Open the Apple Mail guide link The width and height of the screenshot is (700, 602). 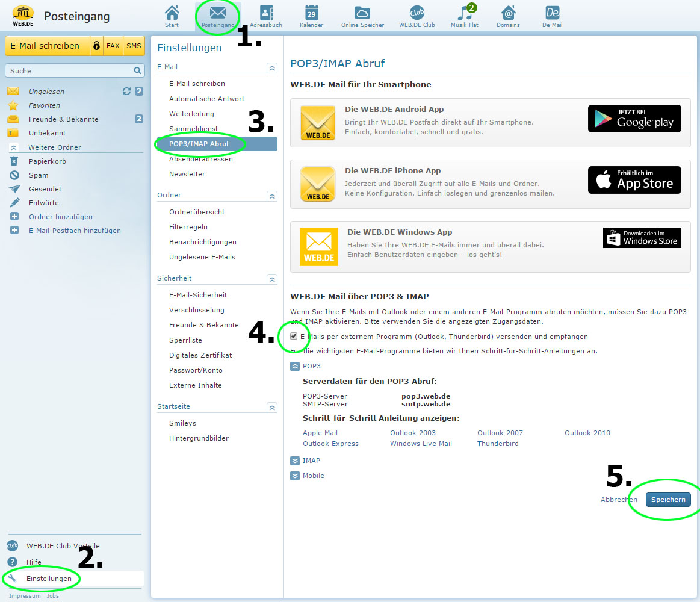320,433
